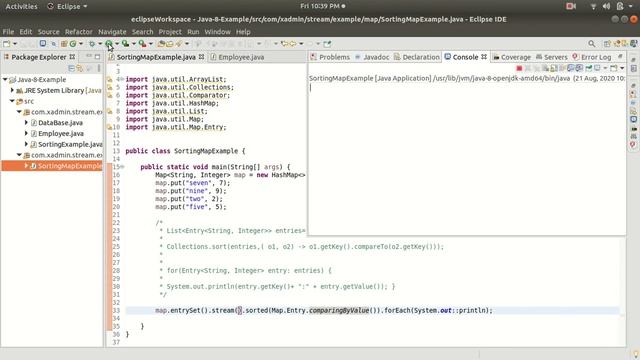Open the Navigate menu
Image resolution: width=640 pixels, height=360 pixels.
[x=112, y=32]
